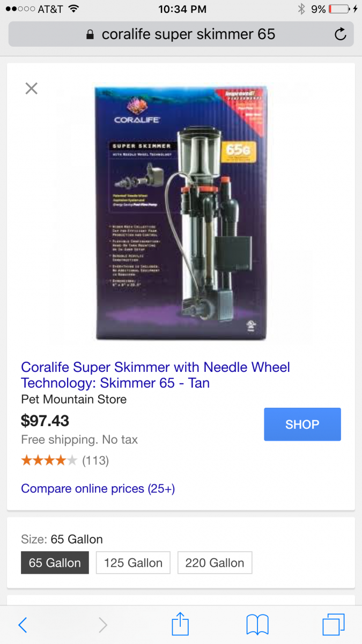The height and width of the screenshot is (644, 362).
Task: Open the Compare online prices (25+) link
Action: point(98,488)
